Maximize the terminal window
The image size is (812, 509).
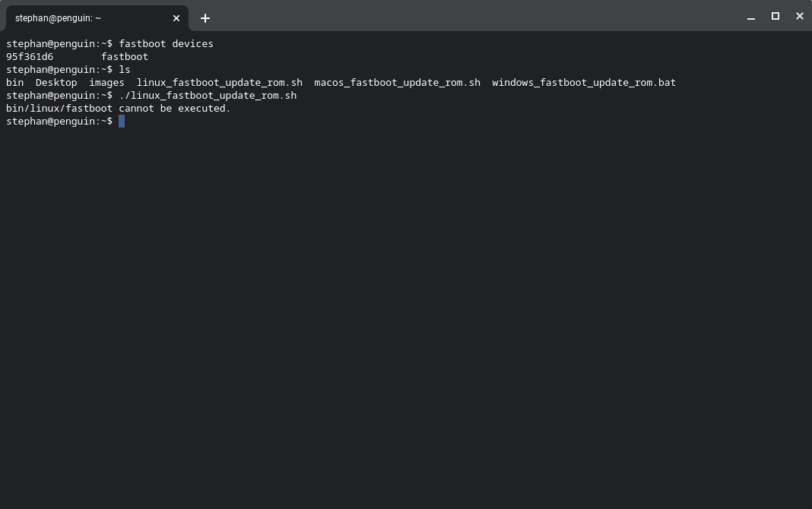coord(776,16)
